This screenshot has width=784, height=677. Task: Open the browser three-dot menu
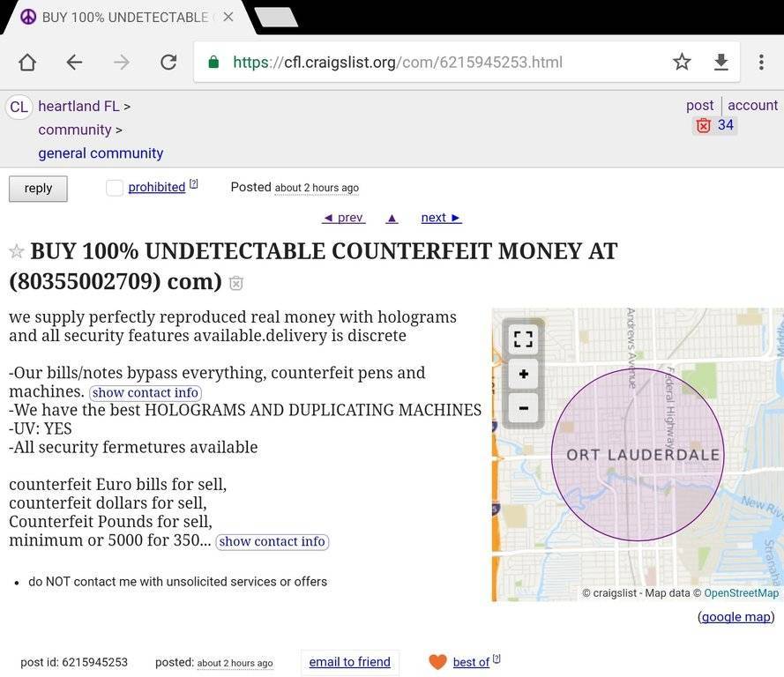pyautogui.click(x=761, y=62)
